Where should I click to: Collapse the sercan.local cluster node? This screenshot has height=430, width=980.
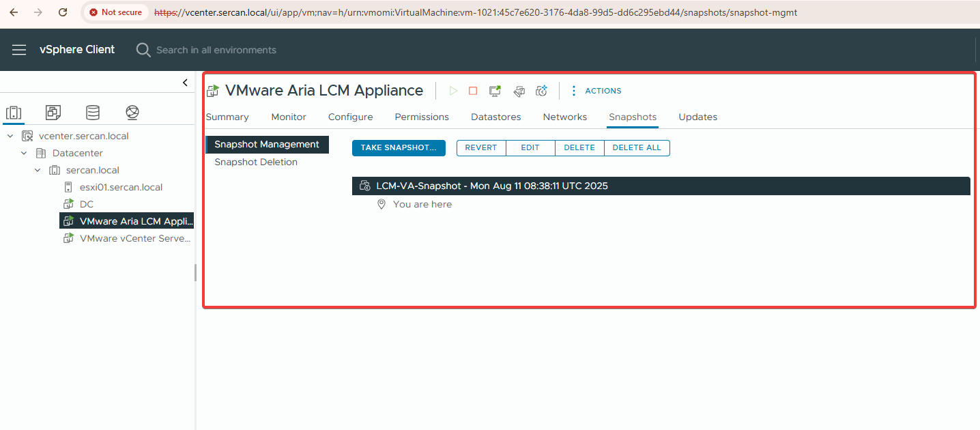pos(38,170)
